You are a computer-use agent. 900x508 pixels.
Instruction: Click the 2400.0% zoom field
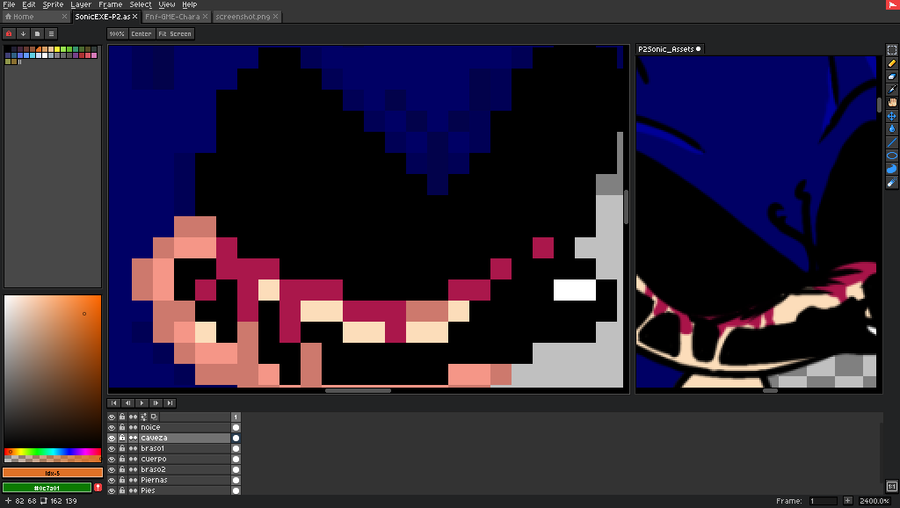tap(874, 501)
